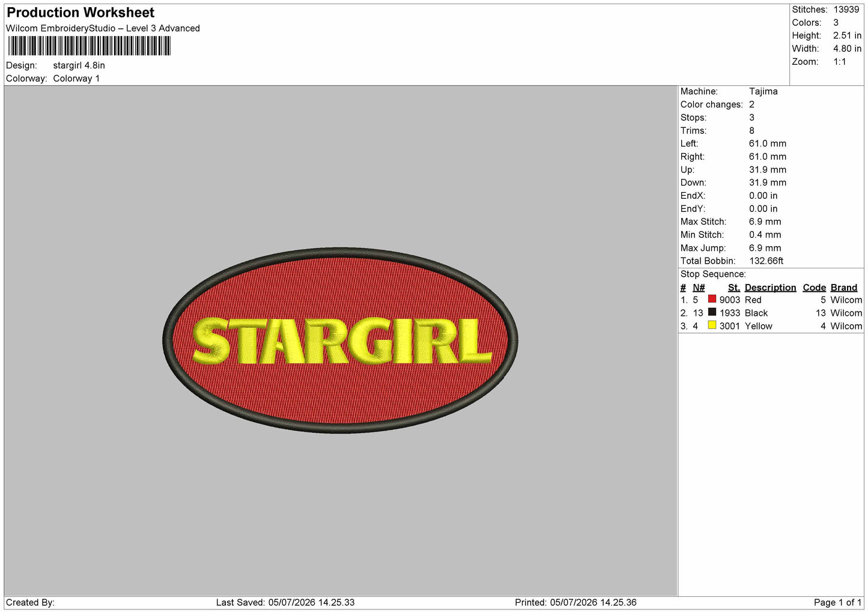Click the Wilcom EmbroideryStudio – Level 3 Advanced text
Screen dimensions: 868x613
pyautogui.click(x=103, y=28)
